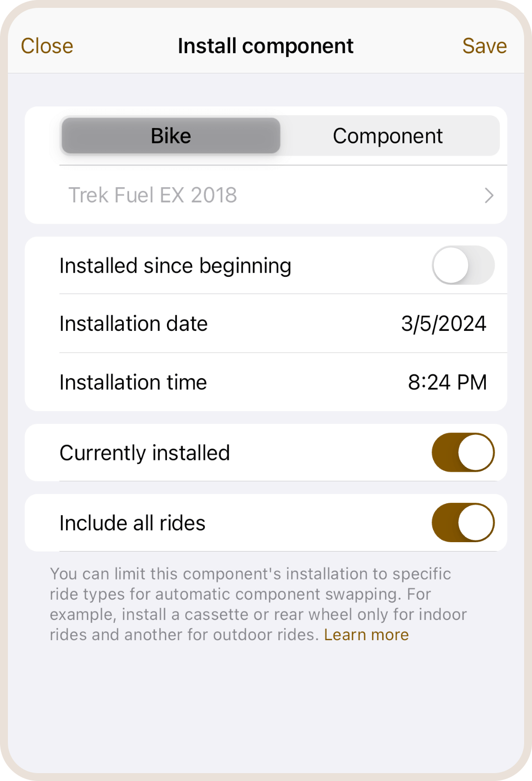Follow the Learn more link

366,635
